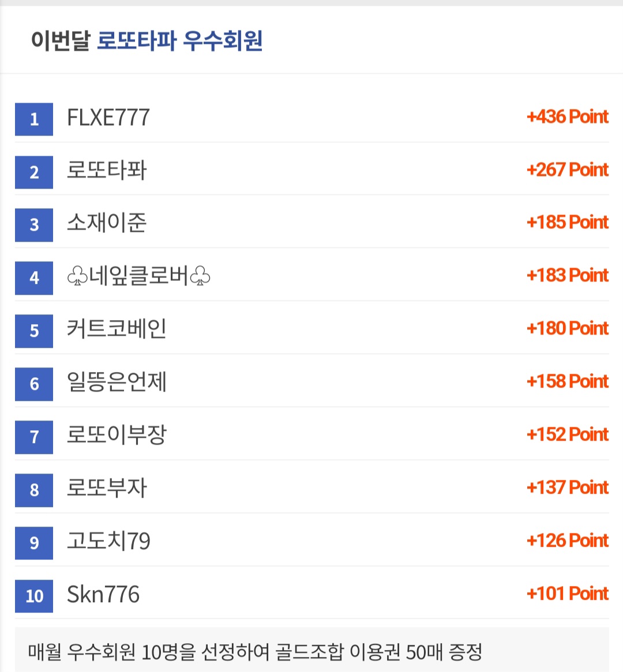Click the rank 2 number badge

coord(34,172)
